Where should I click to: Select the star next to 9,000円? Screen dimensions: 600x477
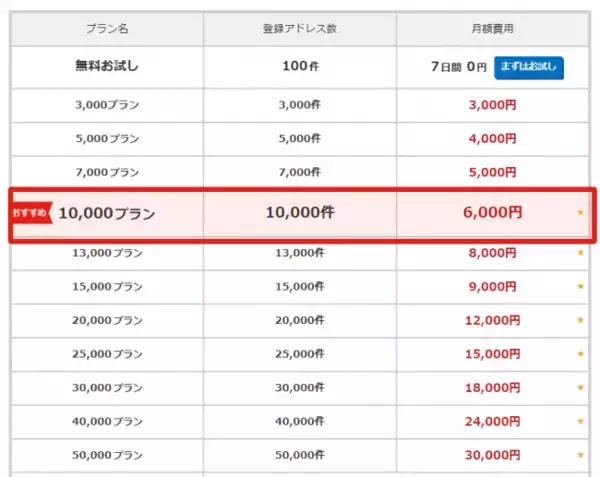click(580, 287)
